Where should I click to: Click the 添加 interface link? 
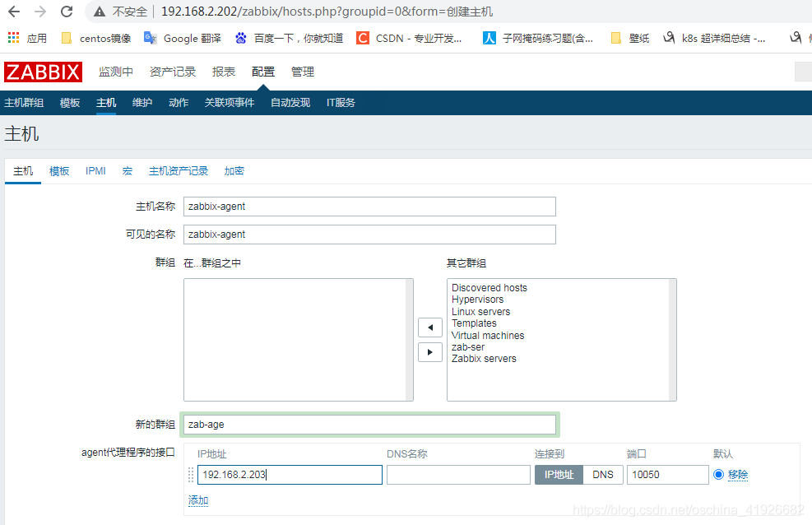tap(198, 500)
